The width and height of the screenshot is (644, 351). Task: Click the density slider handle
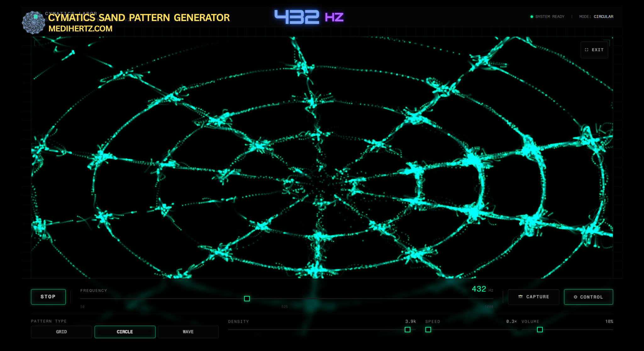pos(407,330)
